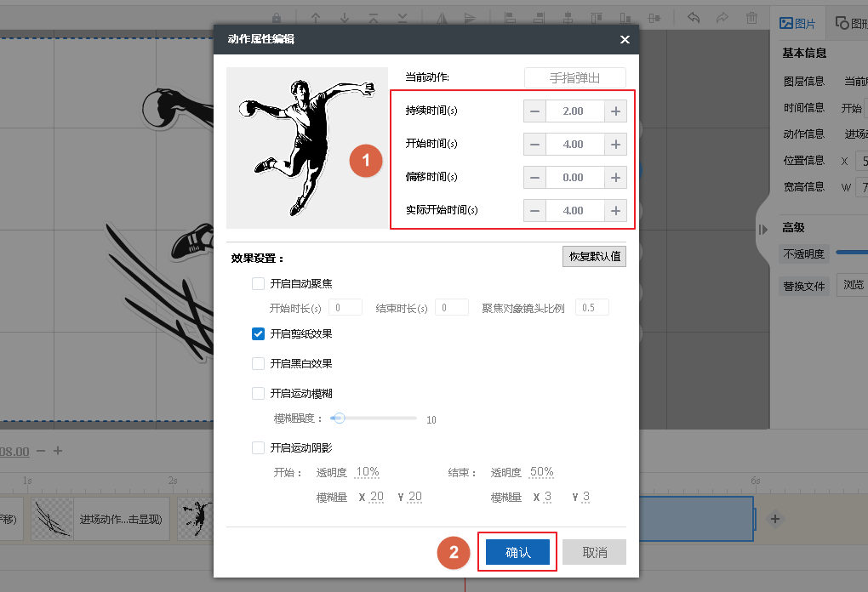
Task: Click plus stepper to increase 持续时间
Action: click(614, 110)
